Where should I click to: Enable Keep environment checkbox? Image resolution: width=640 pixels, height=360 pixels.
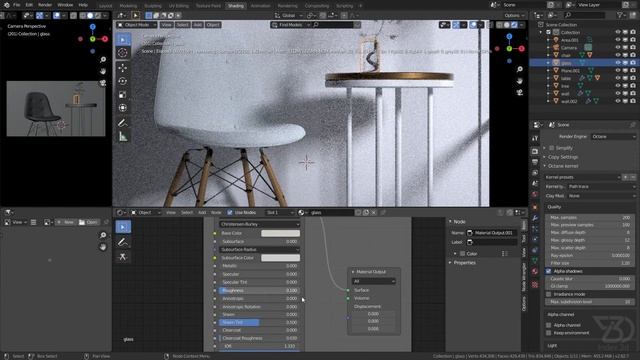[549, 333]
